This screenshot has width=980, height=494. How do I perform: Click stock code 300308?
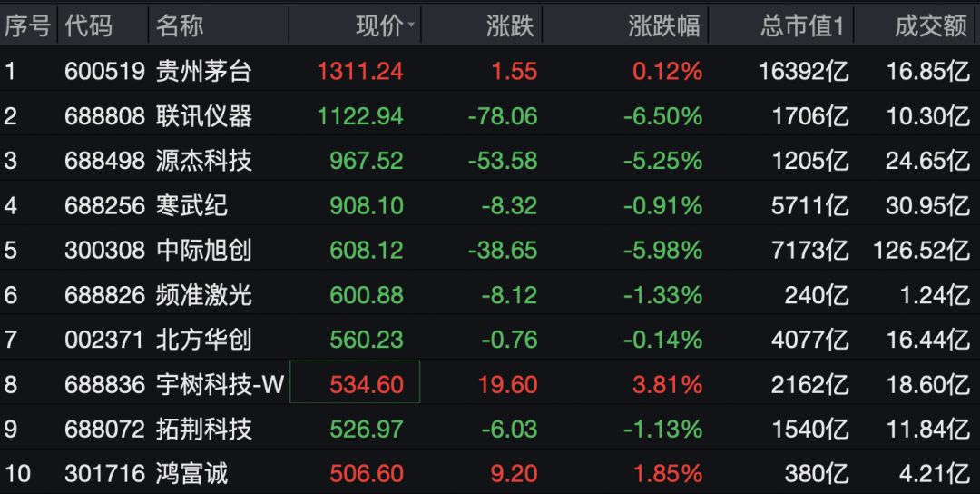pyautogui.click(x=104, y=250)
